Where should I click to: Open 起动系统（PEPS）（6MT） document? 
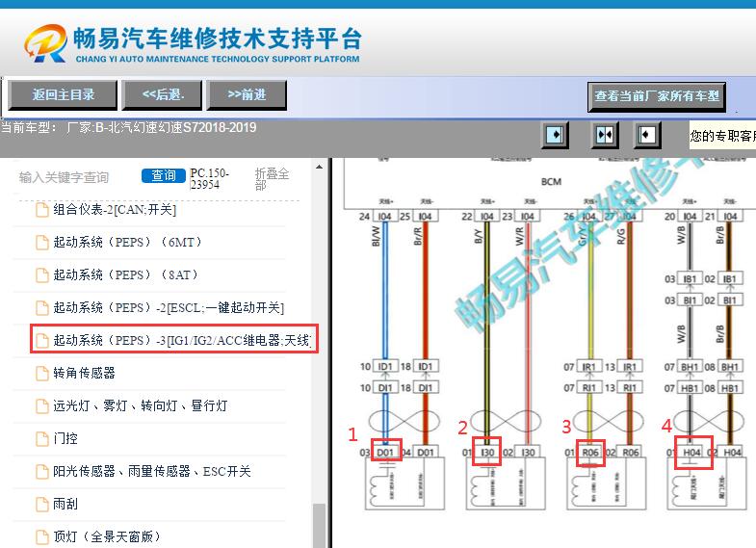tap(127, 242)
